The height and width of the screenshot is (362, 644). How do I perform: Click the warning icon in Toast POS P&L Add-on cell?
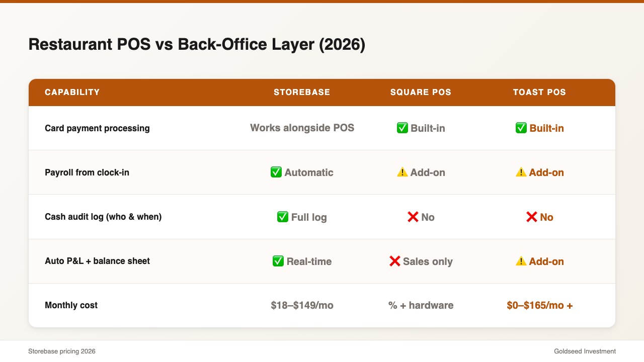click(521, 261)
